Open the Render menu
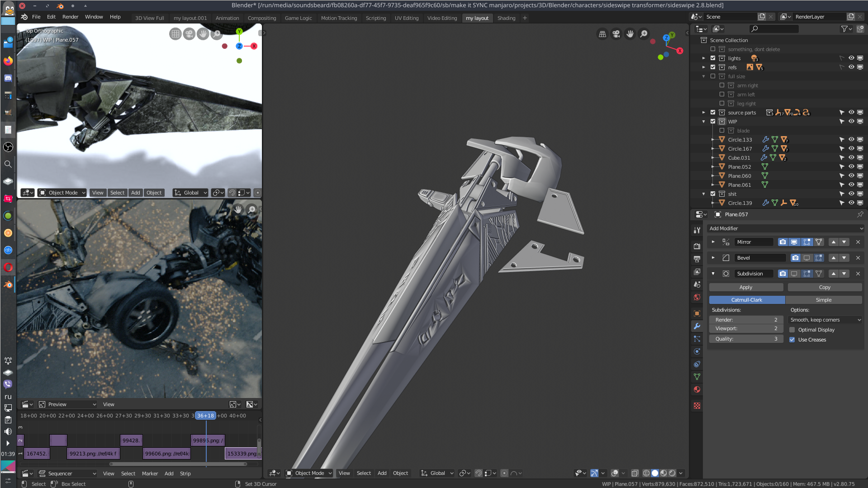Image resolution: width=868 pixels, height=488 pixels. pyautogui.click(x=70, y=17)
